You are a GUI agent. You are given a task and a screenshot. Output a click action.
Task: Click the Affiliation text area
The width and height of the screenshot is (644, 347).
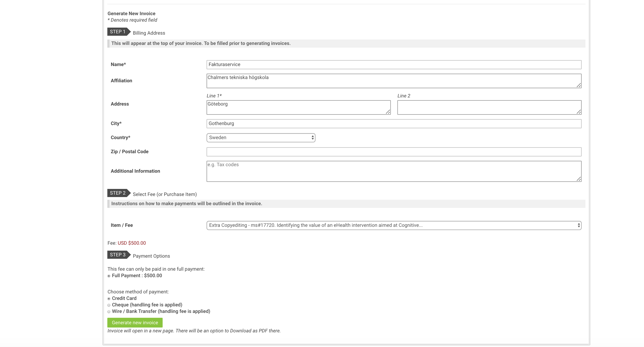coord(394,81)
